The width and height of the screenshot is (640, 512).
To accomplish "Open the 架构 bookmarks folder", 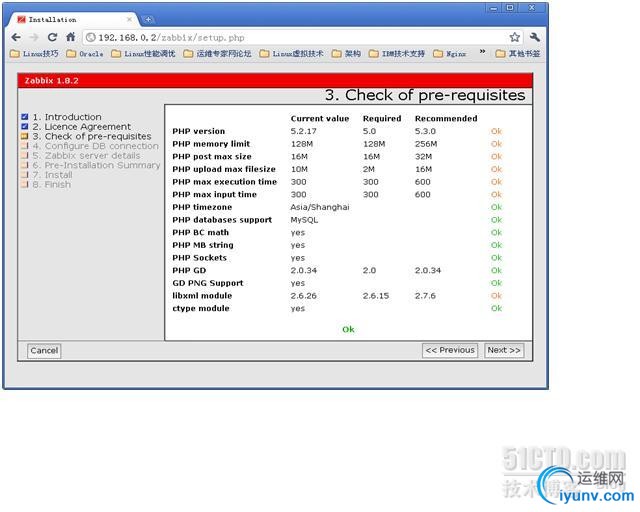I will click(346, 53).
